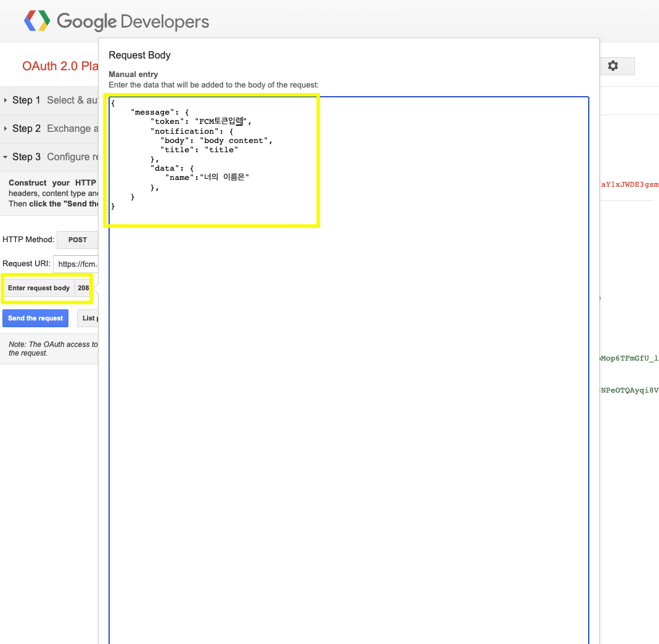Open settings via the gear icon
The height and width of the screenshot is (644, 659).
[613, 66]
